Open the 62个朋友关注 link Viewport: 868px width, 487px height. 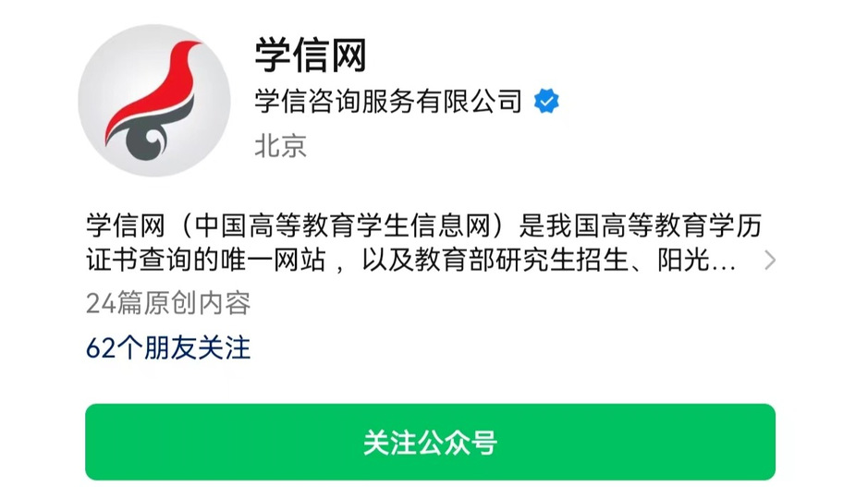click(x=168, y=347)
